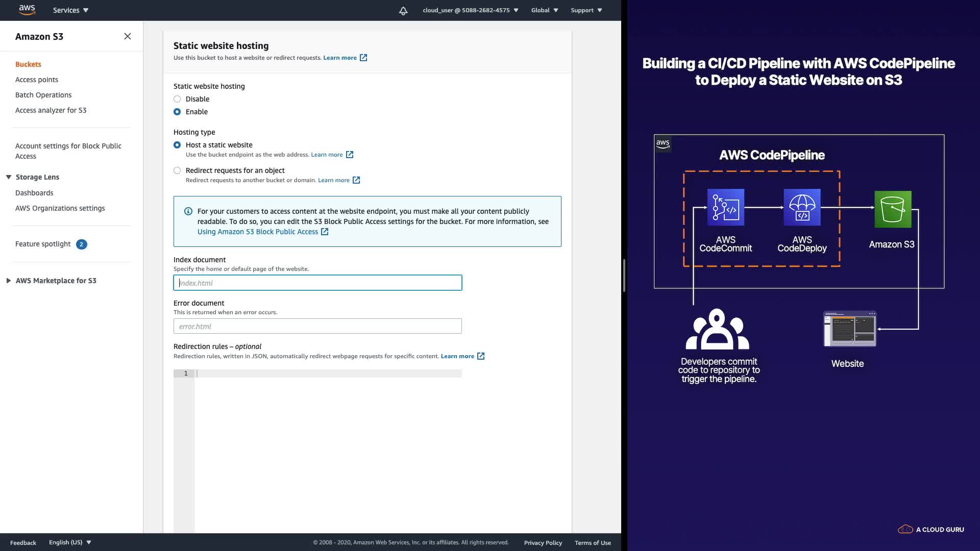This screenshot has height=551, width=980.
Task: Select the Disable hosting radio button
Action: [x=177, y=99]
